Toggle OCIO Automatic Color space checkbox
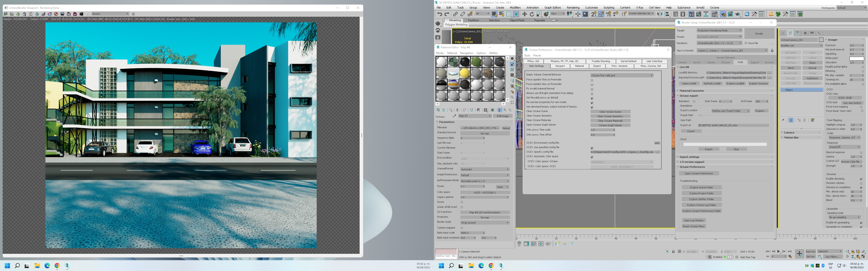 (x=592, y=157)
